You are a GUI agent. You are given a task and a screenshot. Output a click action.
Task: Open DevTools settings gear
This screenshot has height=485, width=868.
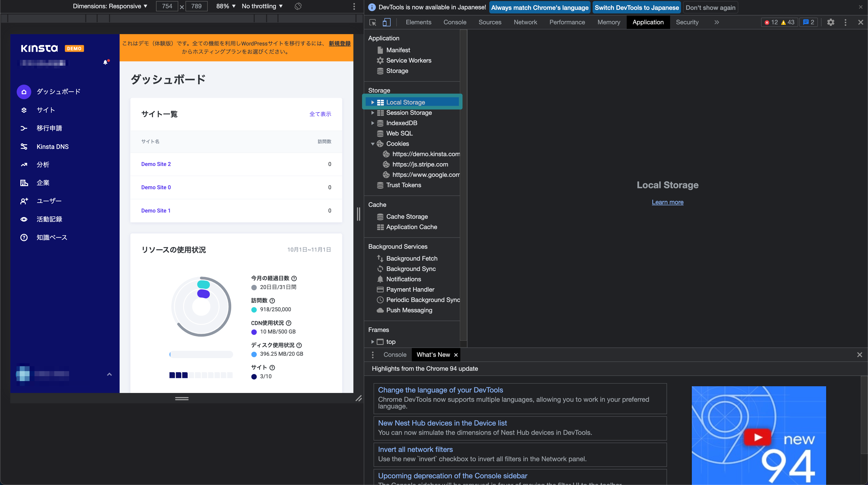click(831, 22)
